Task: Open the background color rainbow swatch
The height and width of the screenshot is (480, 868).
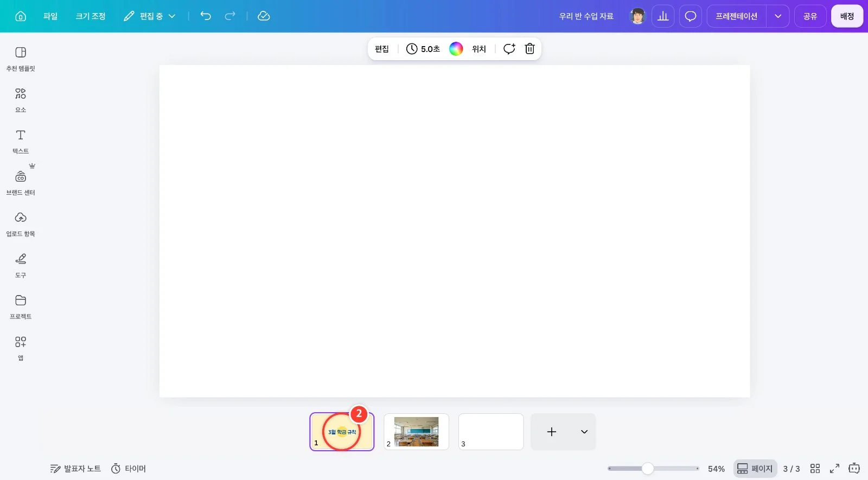Action: pos(456,49)
